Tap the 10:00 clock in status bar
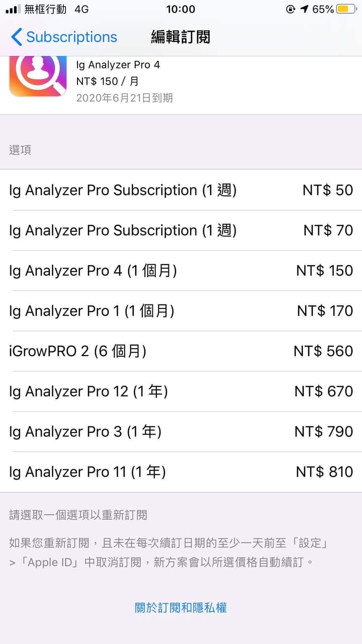 [180, 9]
